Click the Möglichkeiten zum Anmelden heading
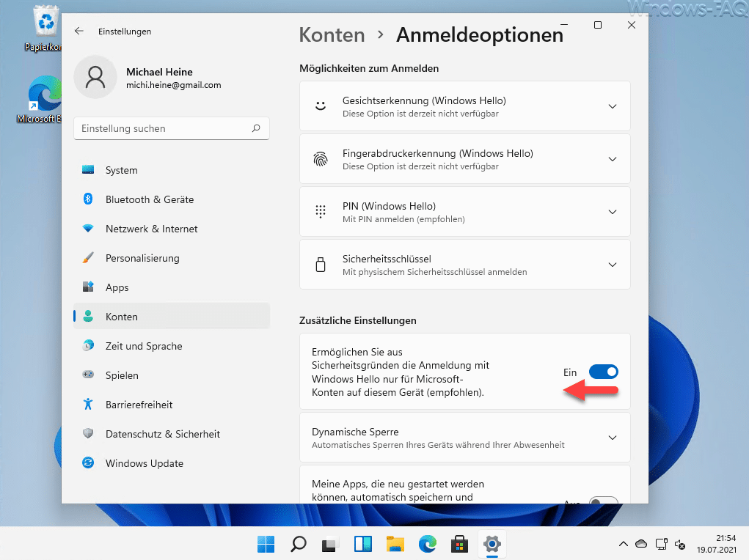This screenshot has width=749, height=560. (369, 68)
